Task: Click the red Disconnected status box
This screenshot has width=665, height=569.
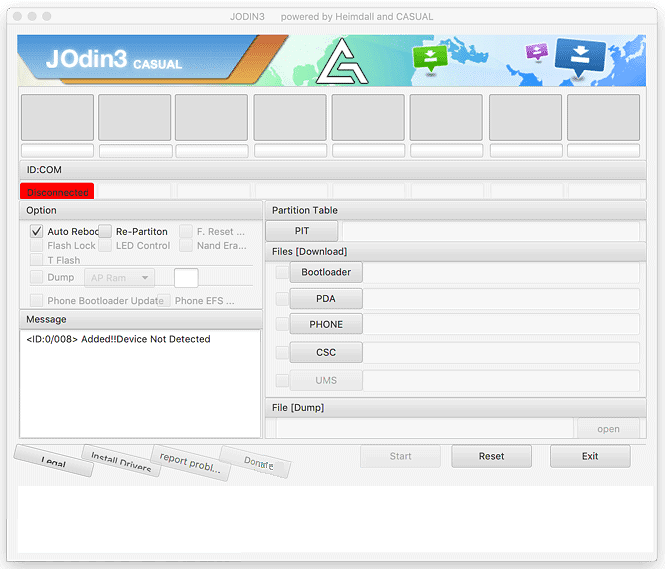Action: click(x=57, y=192)
